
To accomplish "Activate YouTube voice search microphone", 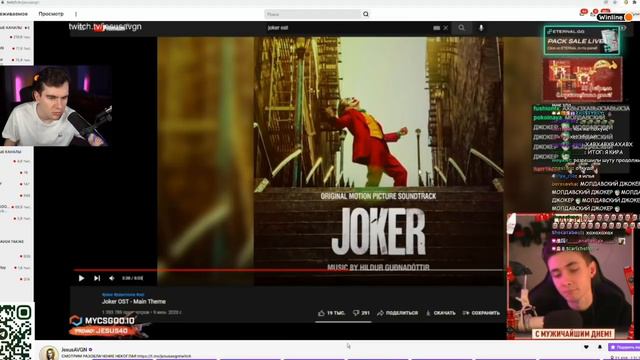I will click(481, 28).
